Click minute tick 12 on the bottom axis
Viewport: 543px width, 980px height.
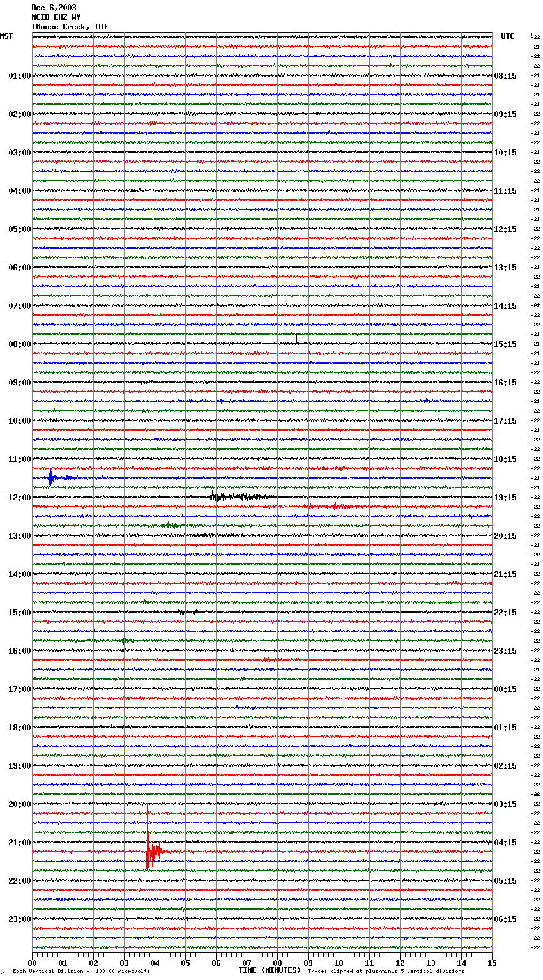click(400, 963)
